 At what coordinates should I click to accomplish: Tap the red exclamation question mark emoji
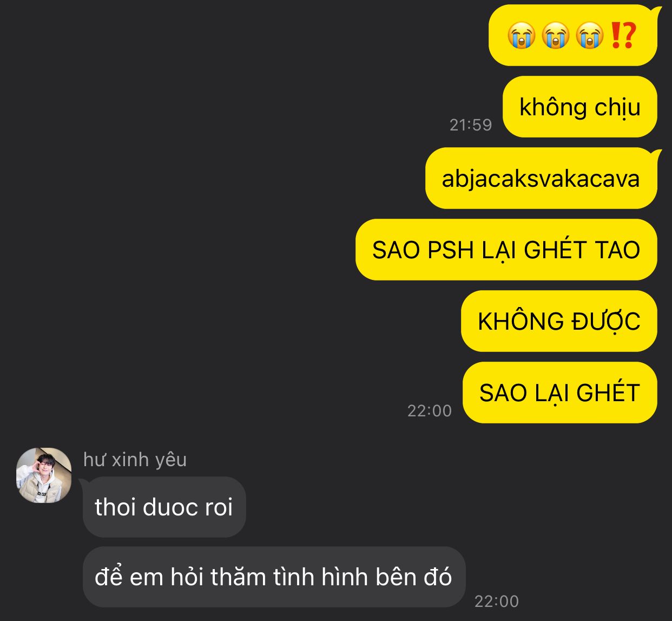622,36
